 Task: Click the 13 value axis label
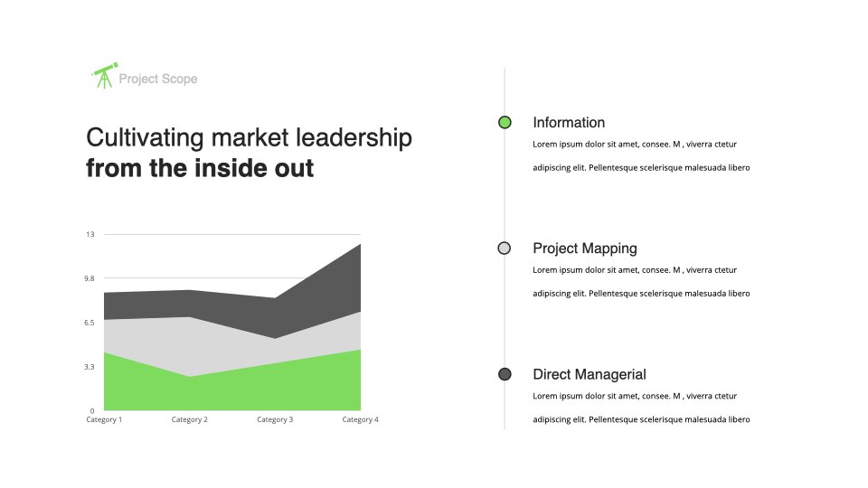coord(90,235)
